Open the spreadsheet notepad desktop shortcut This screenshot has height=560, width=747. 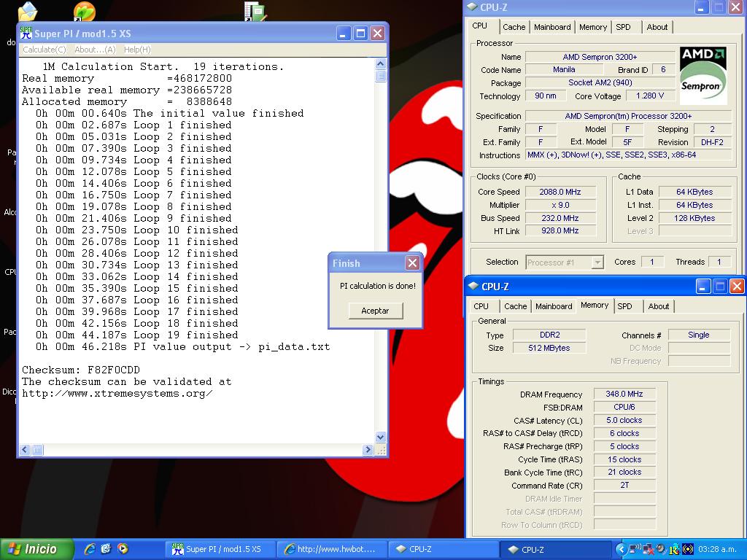coord(255,12)
